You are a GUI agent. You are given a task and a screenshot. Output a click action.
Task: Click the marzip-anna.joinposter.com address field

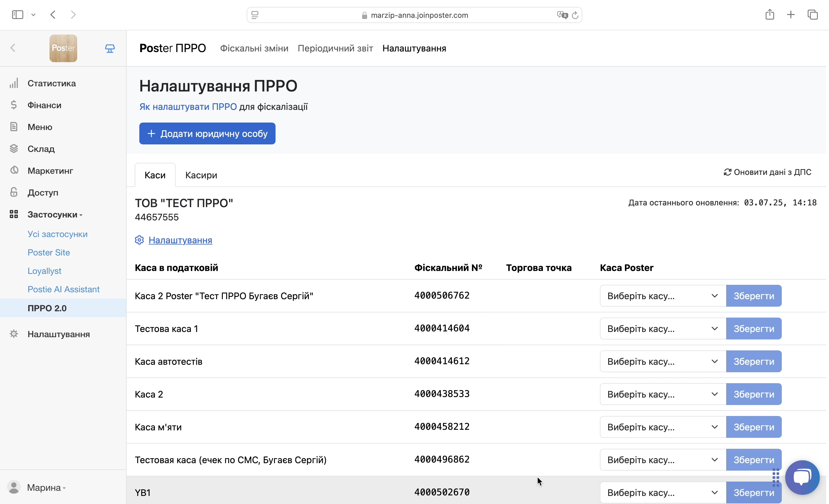[x=414, y=15]
